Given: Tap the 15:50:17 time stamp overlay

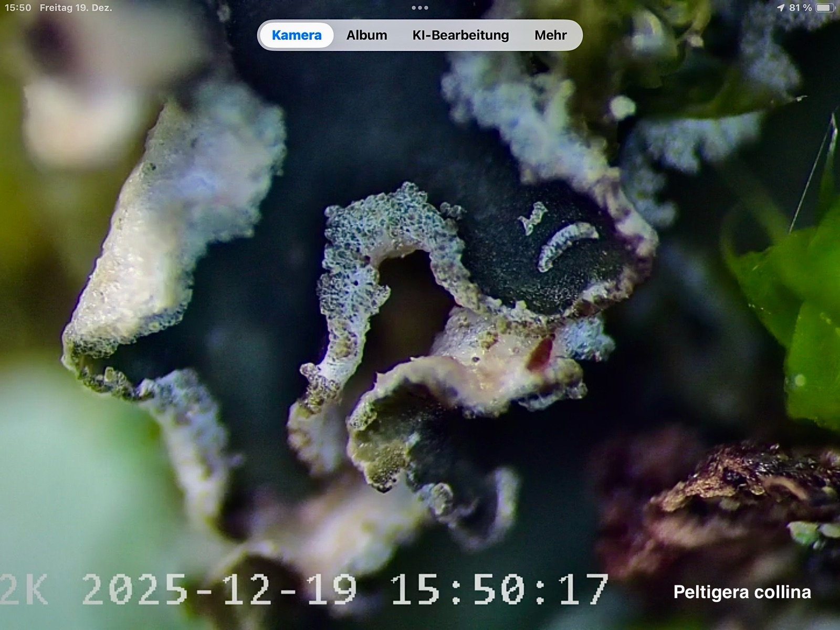Looking at the screenshot, I should coord(499,590).
